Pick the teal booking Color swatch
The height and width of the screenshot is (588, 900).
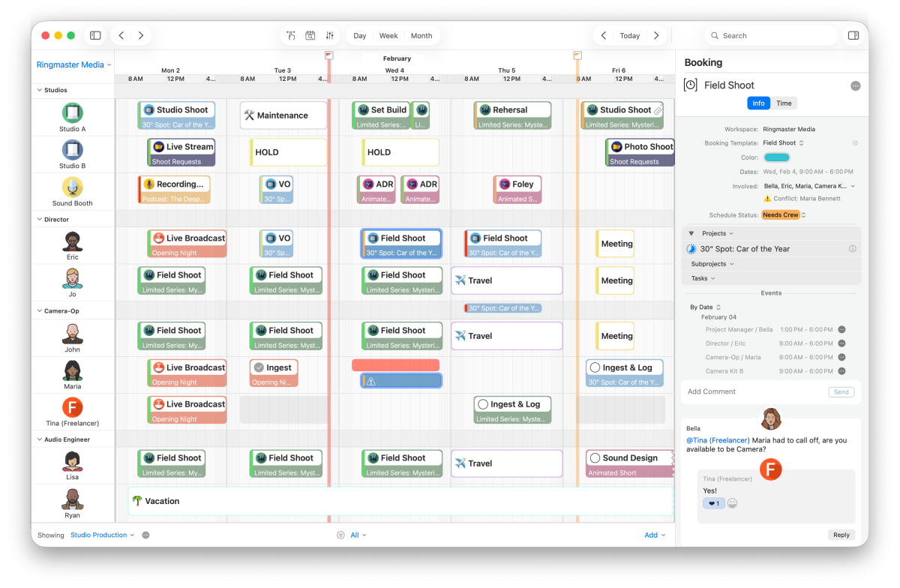(x=776, y=157)
